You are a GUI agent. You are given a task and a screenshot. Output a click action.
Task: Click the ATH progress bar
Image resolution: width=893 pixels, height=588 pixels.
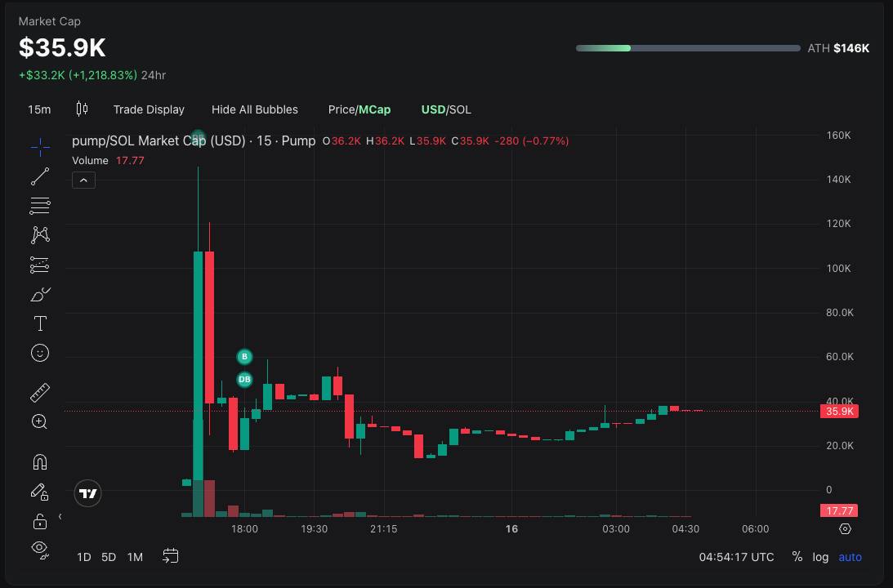(x=688, y=48)
